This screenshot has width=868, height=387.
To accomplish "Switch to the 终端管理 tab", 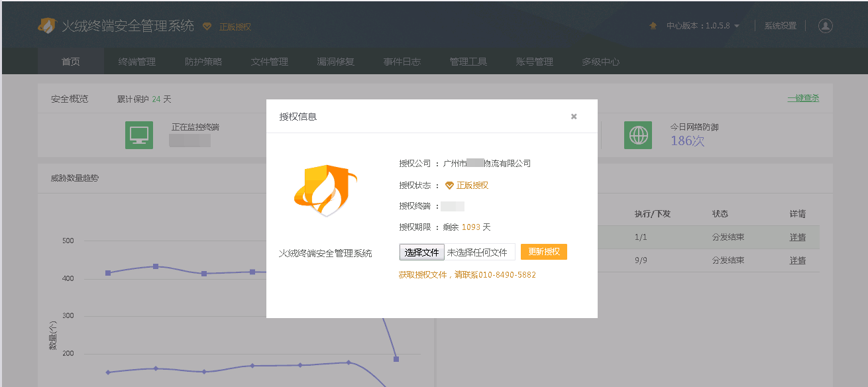I will [137, 62].
